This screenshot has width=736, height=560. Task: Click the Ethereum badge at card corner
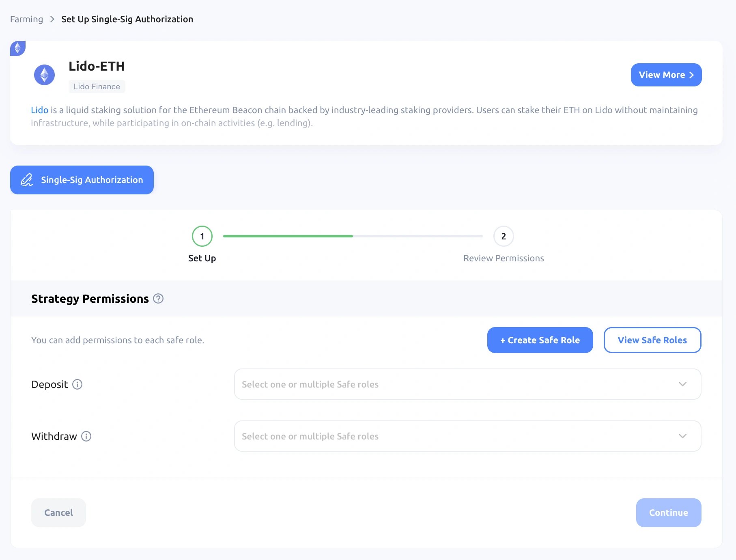[x=17, y=48]
